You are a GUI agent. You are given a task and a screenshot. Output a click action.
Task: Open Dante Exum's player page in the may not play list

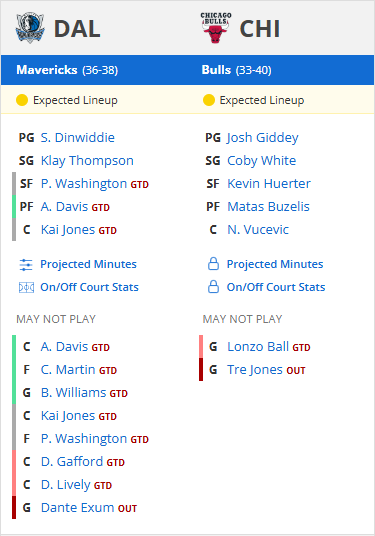(x=77, y=508)
